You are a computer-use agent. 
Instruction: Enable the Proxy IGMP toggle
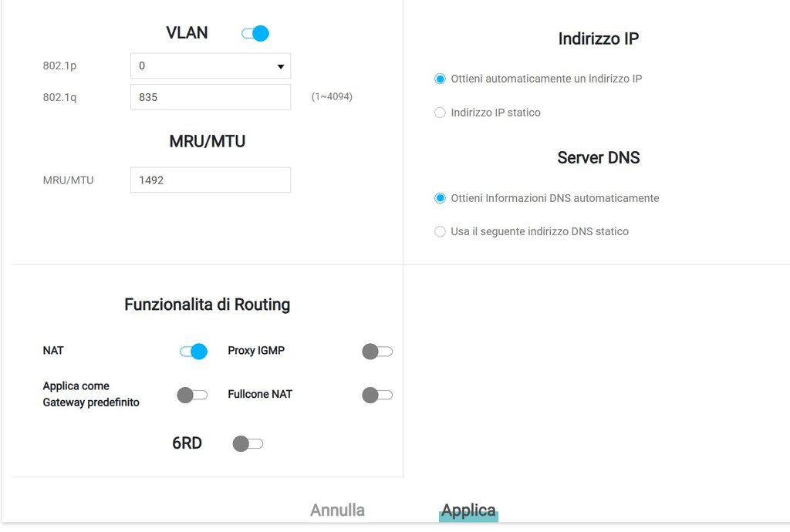coord(376,352)
